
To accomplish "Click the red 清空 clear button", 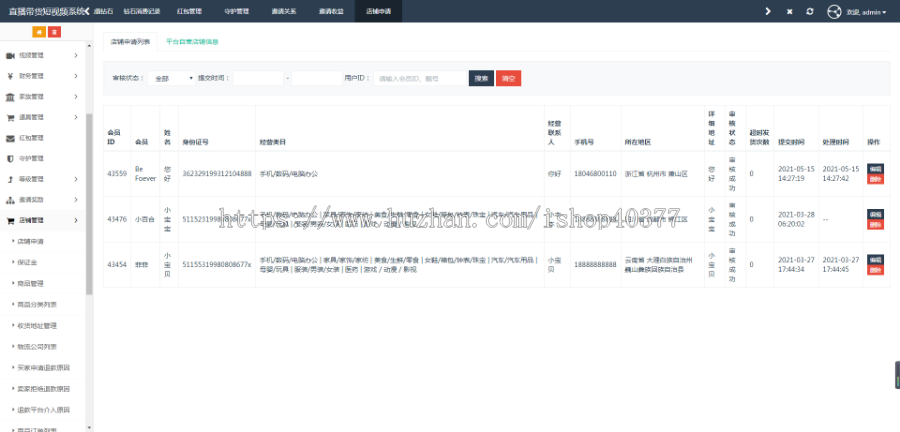I will (509, 79).
